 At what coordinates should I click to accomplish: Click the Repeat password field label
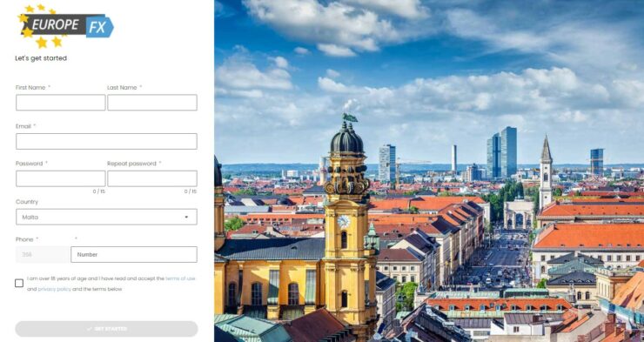pyautogui.click(x=131, y=164)
